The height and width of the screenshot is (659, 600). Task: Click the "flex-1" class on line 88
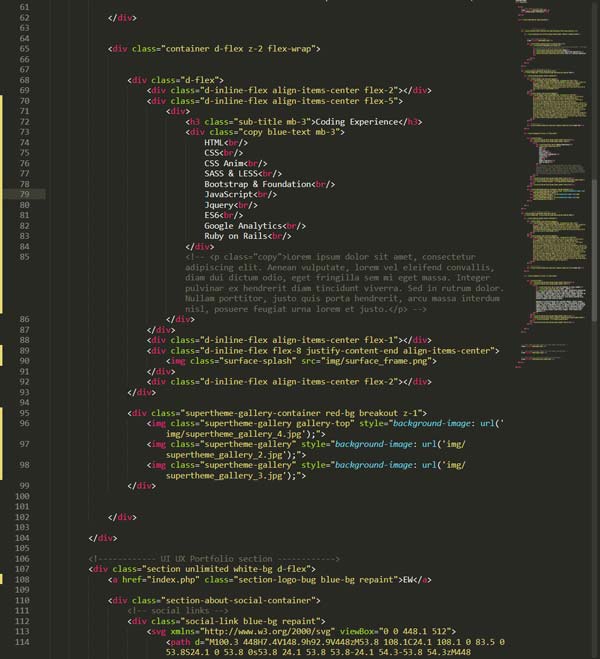coord(379,340)
